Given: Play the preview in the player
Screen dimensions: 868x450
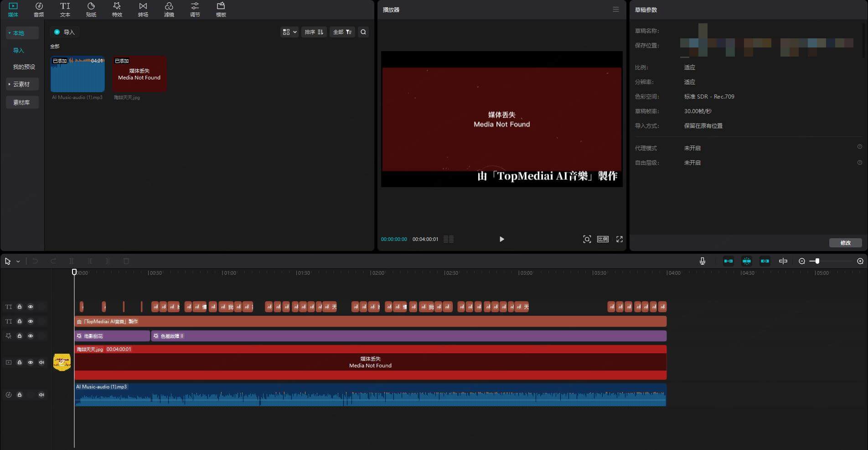Looking at the screenshot, I should [x=501, y=239].
